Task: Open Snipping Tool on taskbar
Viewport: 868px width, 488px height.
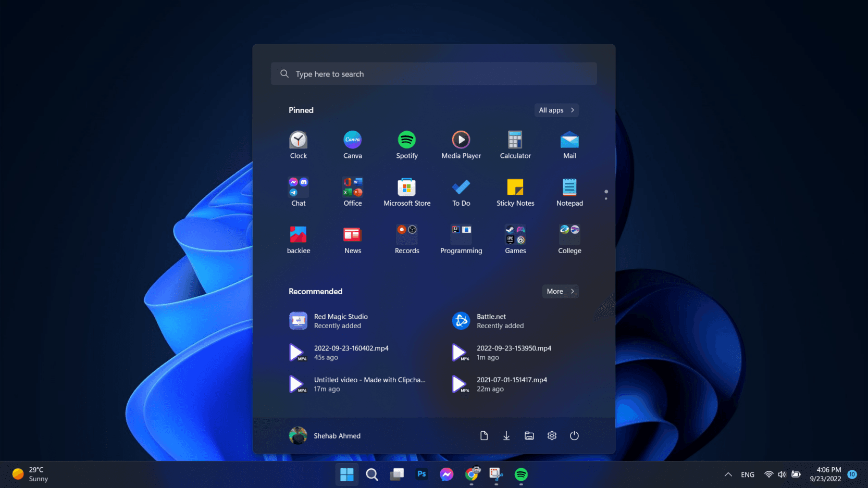Action: [x=496, y=474]
